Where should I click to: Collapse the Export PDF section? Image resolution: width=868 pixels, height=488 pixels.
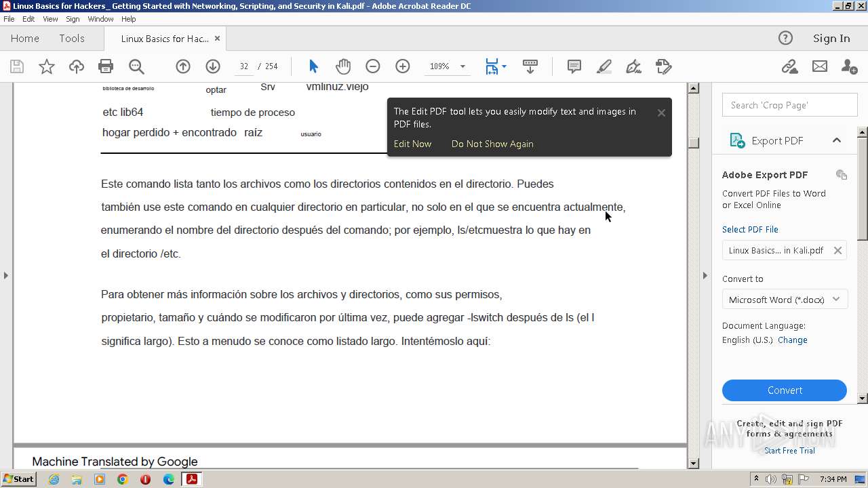click(x=837, y=140)
